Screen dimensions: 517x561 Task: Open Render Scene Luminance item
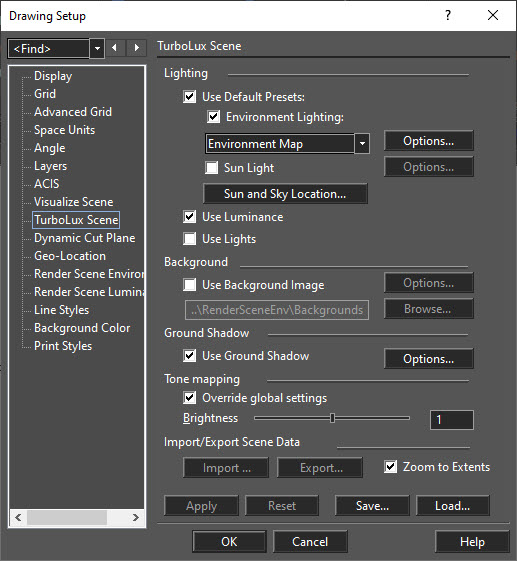(89, 292)
